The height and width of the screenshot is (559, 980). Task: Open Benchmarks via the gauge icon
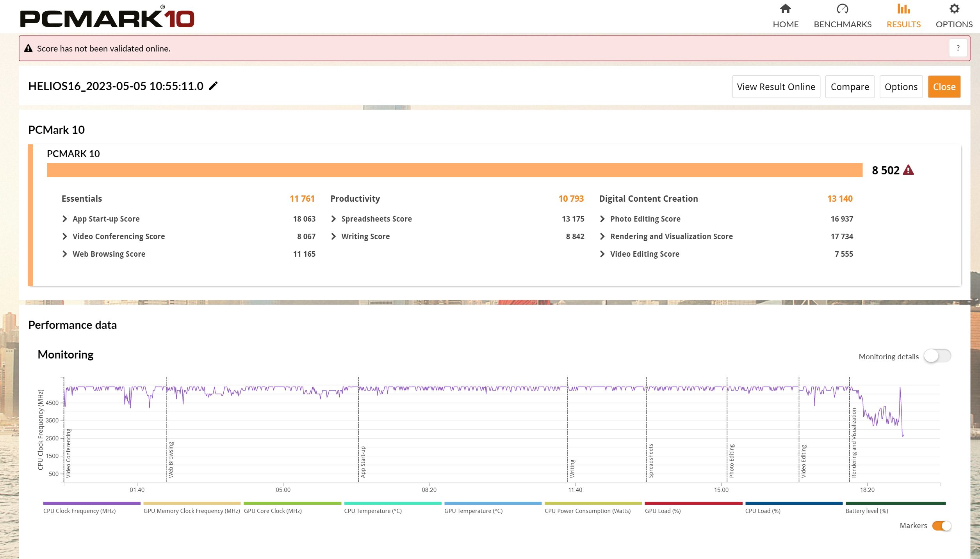[x=842, y=9]
